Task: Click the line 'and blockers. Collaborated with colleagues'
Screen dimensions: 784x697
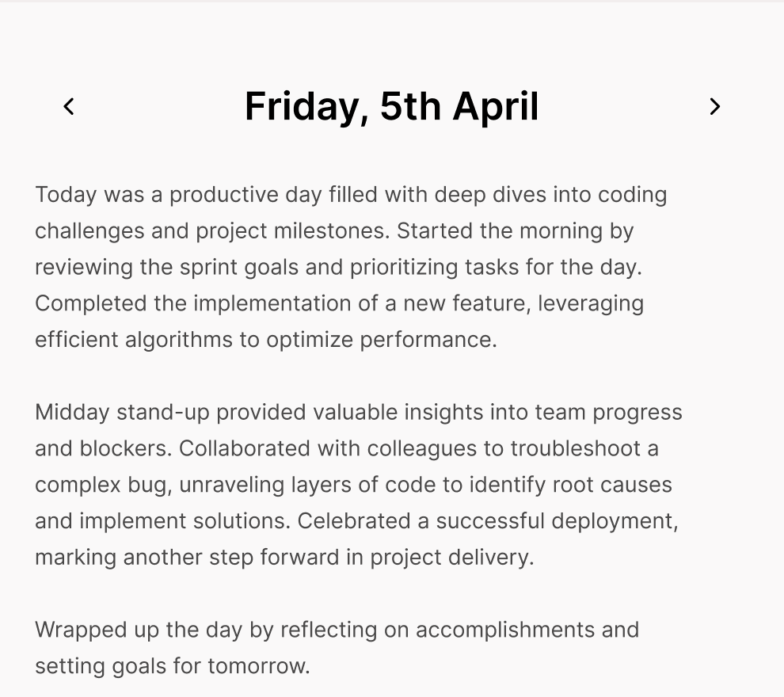Action: 347,448
